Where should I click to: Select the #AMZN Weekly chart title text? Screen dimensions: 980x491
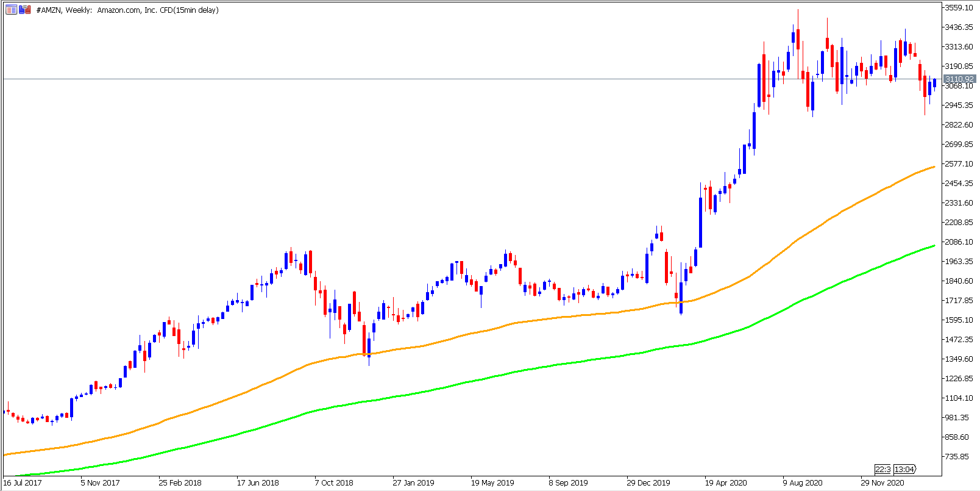(x=127, y=10)
